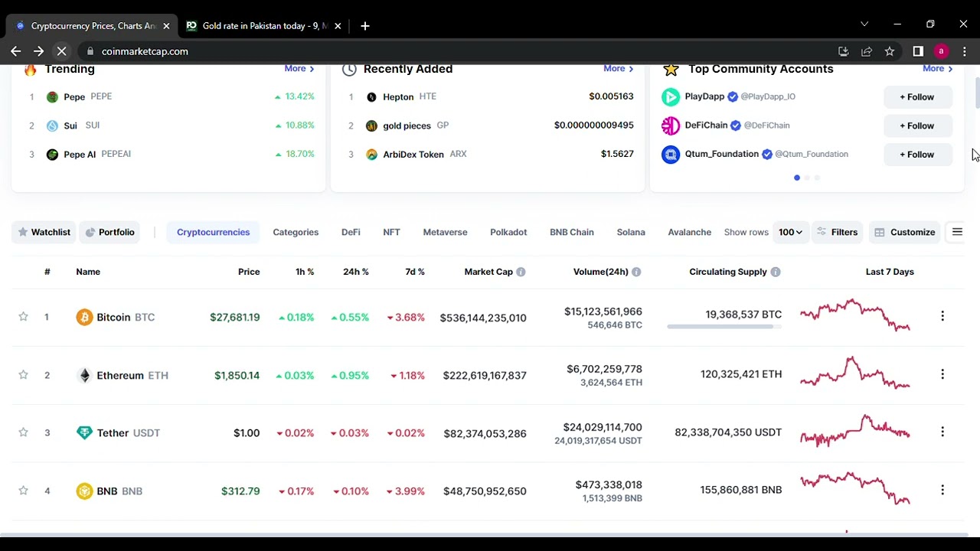This screenshot has width=980, height=551.
Task: Close the Cryptocurrency Prices browser tab
Action: pyautogui.click(x=166, y=26)
